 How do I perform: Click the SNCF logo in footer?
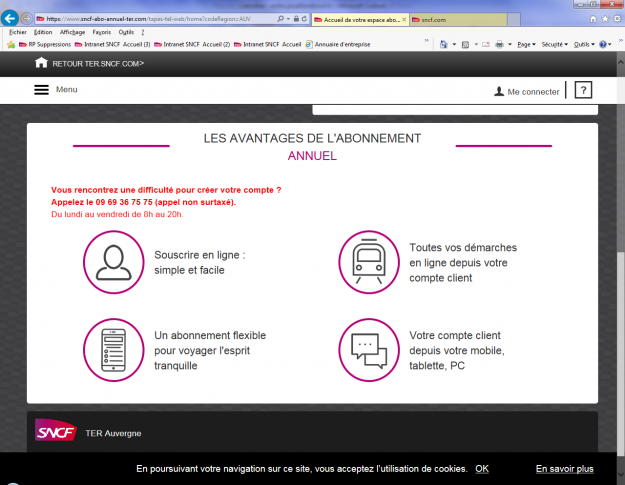tap(56, 431)
